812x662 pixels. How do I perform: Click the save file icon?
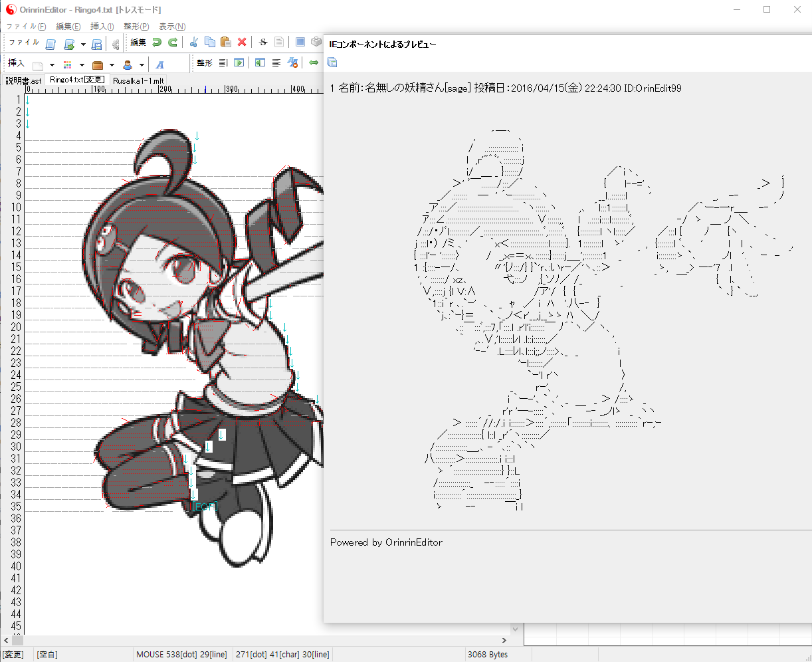click(x=96, y=45)
